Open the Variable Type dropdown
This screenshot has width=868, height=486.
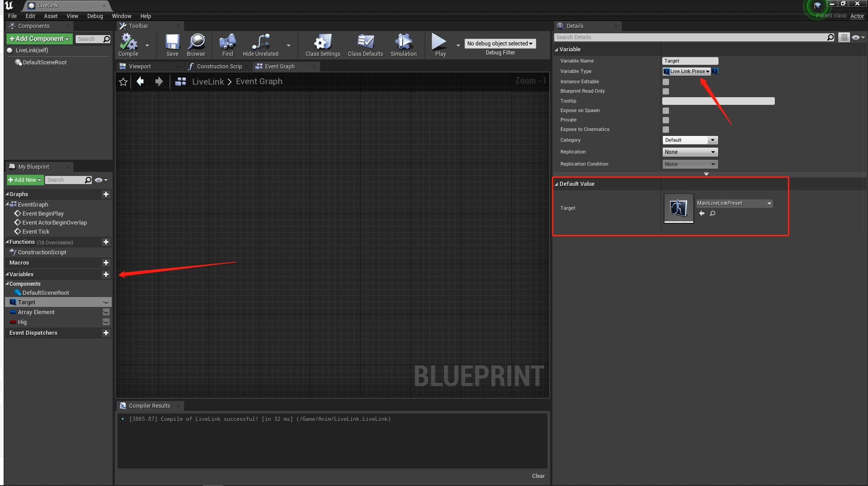pyautogui.click(x=687, y=72)
